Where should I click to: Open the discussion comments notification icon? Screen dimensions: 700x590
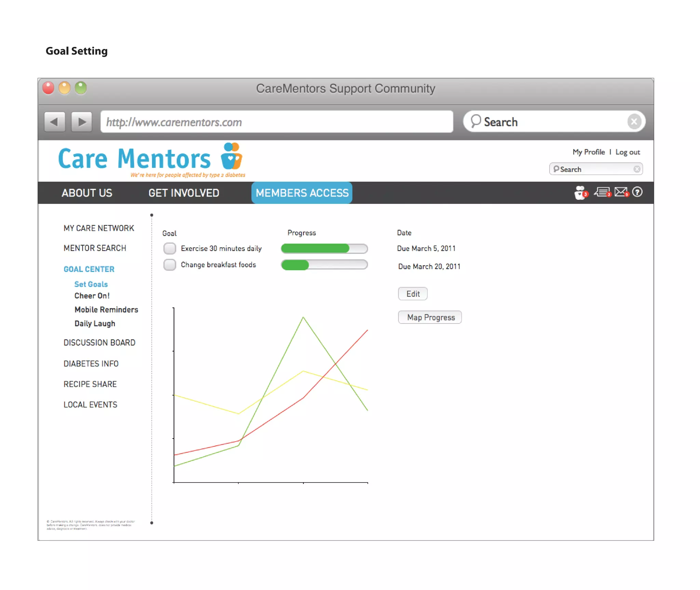pyautogui.click(x=602, y=192)
